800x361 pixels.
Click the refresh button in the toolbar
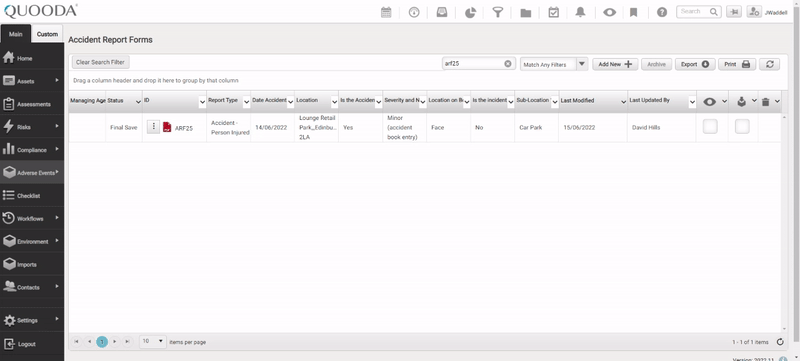[769, 64]
